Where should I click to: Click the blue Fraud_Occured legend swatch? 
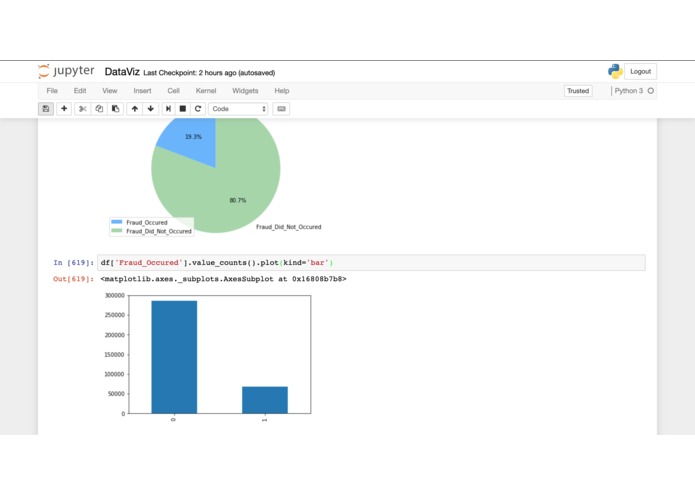click(117, 222)
